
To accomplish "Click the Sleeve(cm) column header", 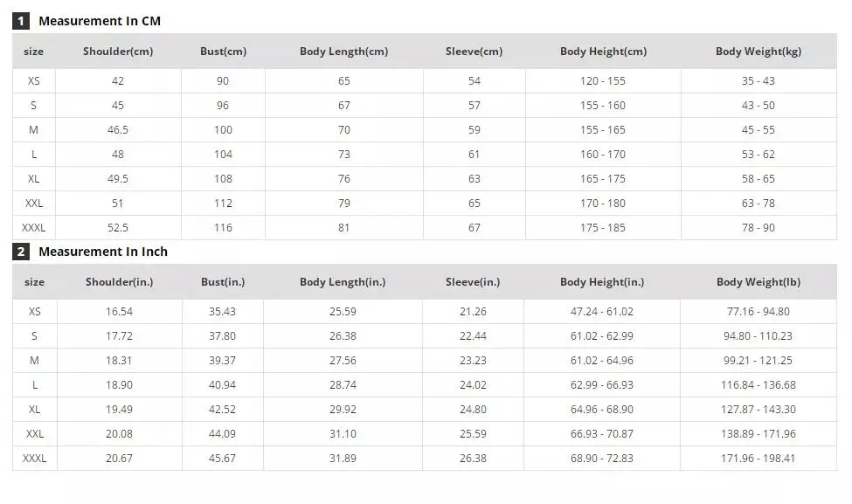I will pos(474,52).
